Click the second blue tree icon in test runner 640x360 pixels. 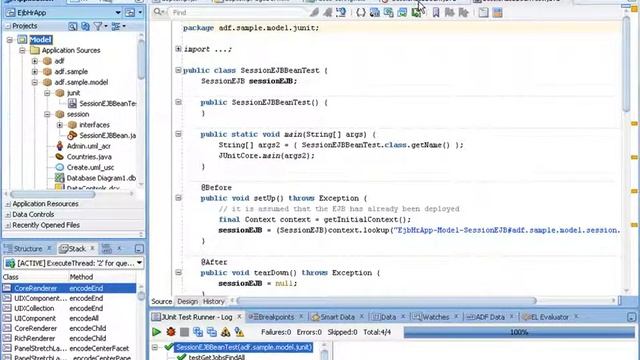212,332
